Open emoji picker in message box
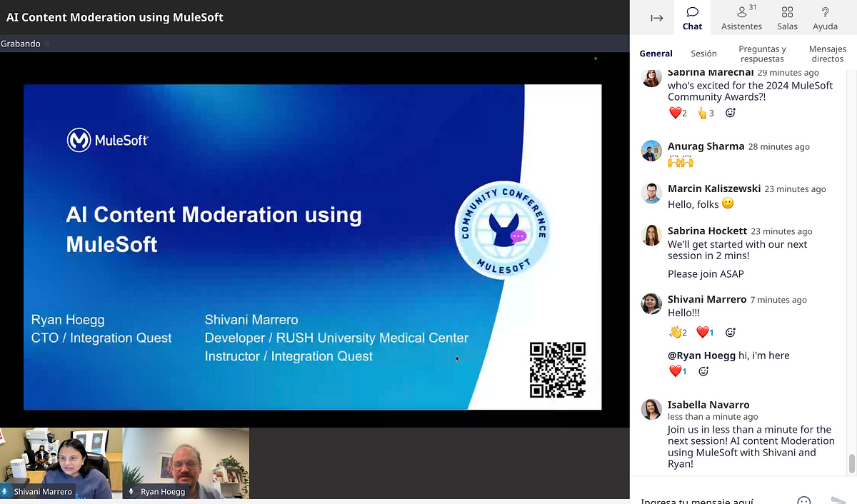Screen dimensions: 857x504 click(x=804, y=501)
